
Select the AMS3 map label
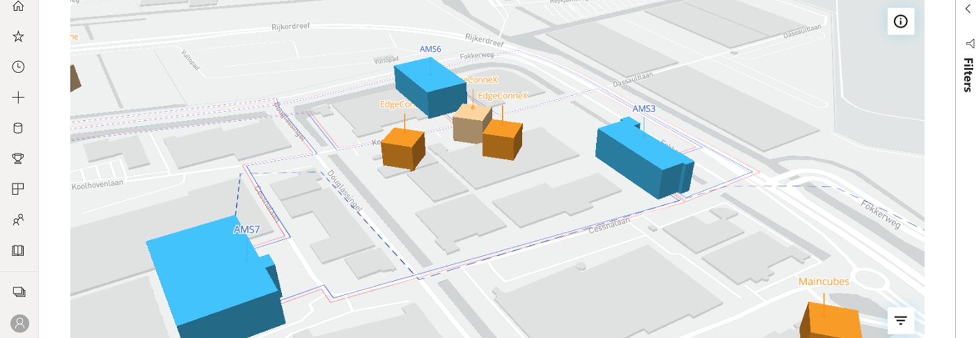[x=644, y=109]
